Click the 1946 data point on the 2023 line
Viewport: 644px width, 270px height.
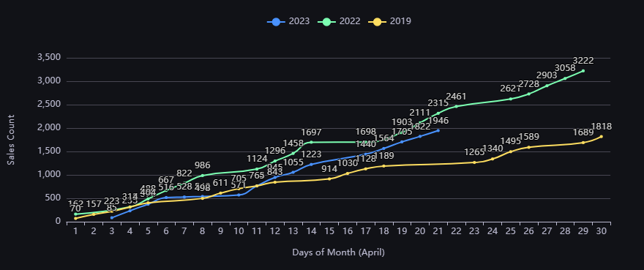point(438,130)
